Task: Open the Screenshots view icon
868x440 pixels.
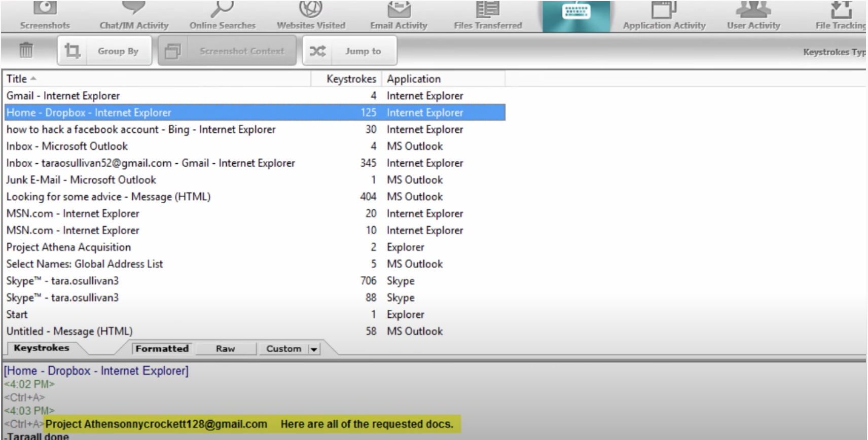Action: (45, 8)
